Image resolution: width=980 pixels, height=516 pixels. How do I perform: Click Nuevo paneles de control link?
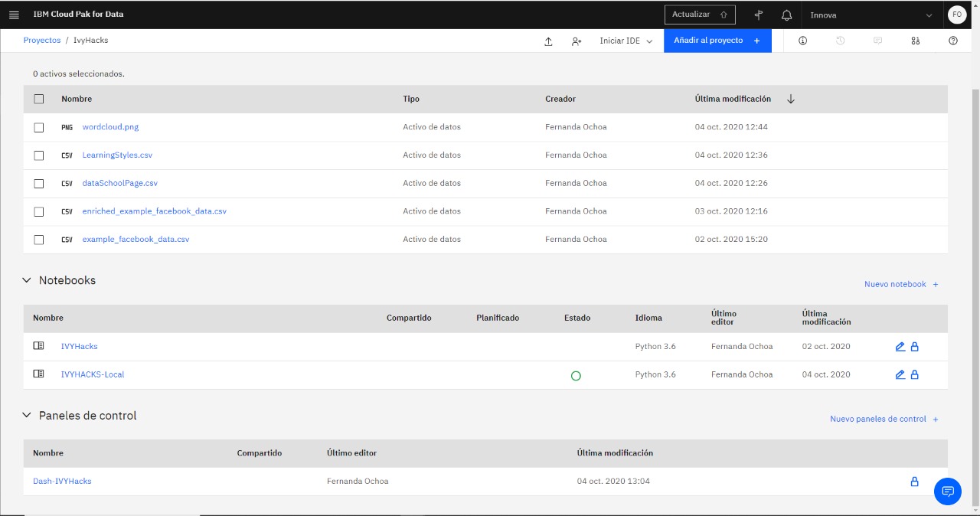click(x=884, y=419)
